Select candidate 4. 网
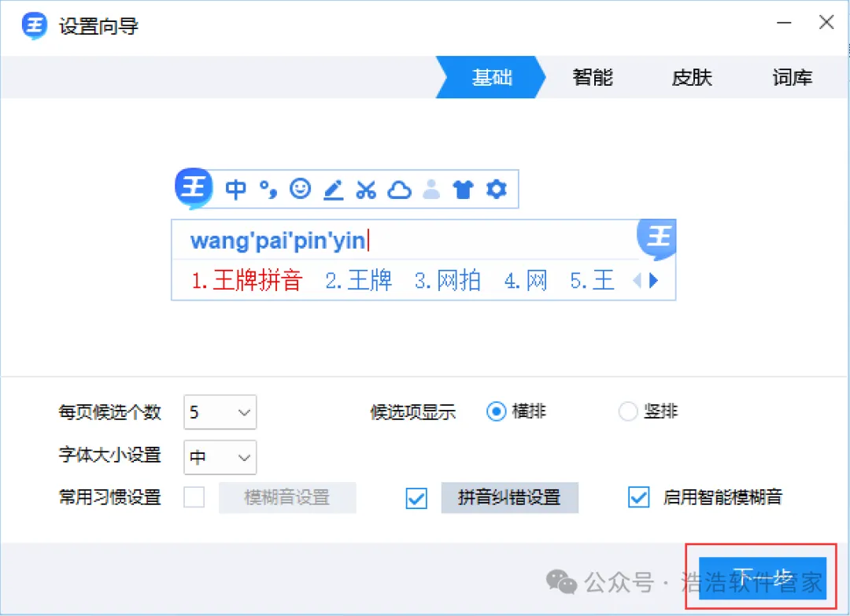The image size is (850, 616). coord(525,281)
